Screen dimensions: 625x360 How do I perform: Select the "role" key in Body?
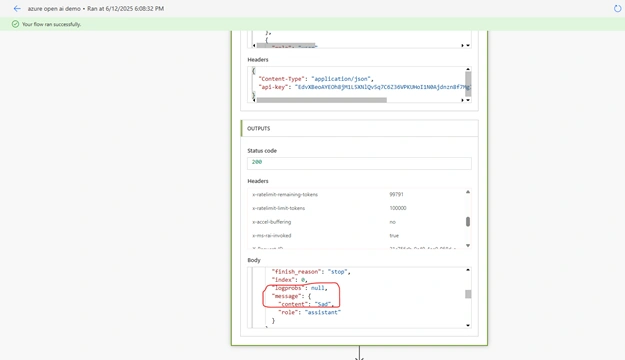click(x=288, y=312)
